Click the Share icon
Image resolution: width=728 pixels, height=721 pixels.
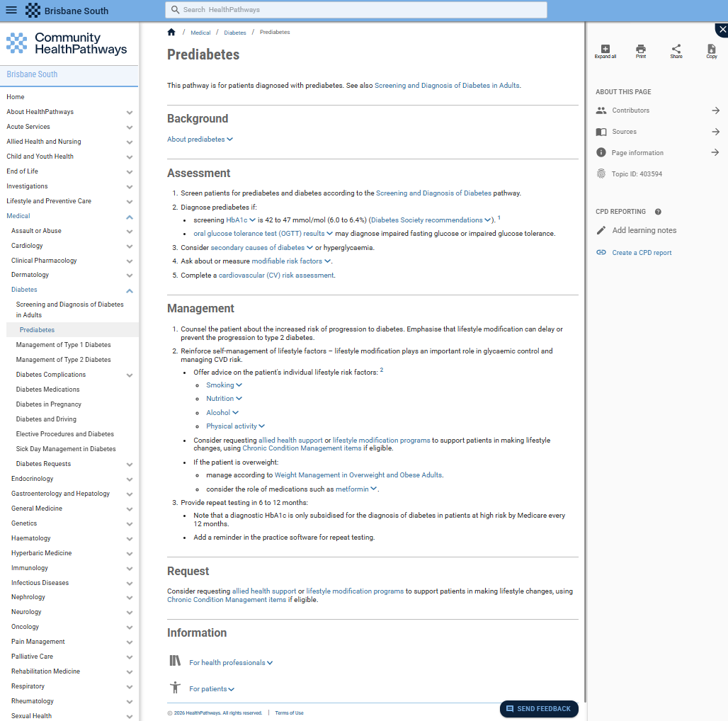click(676, 50)
